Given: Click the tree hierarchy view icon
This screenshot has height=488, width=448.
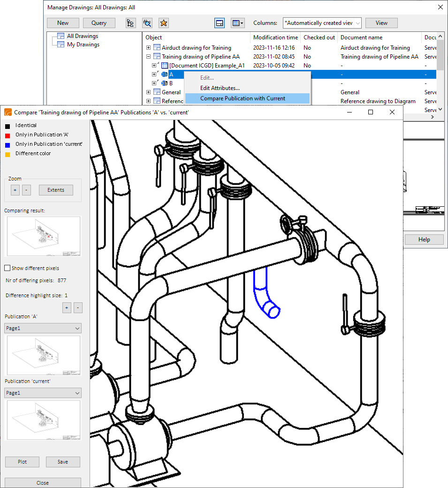Looking at the screenshot, I should click(130, 23).
